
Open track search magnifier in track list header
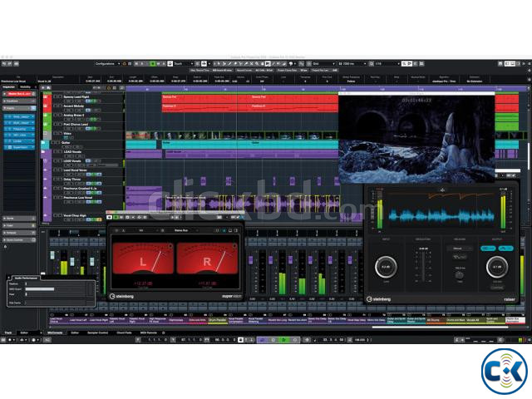[48, 87]
